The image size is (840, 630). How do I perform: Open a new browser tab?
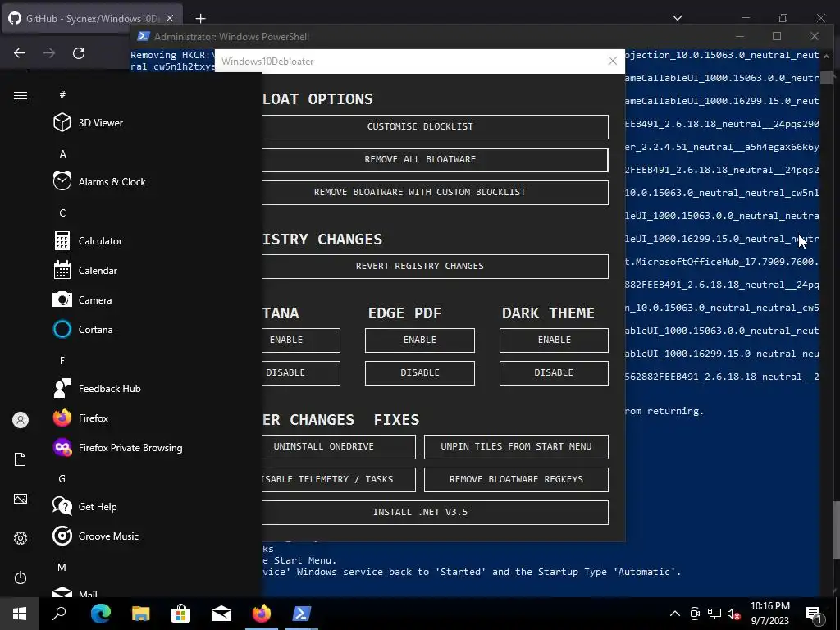click(200, 19)
